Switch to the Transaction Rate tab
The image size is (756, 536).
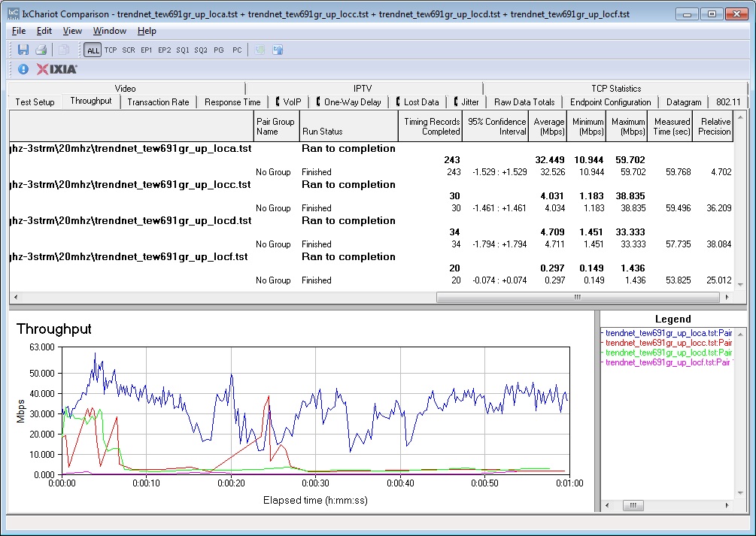[x=158, y=102]
